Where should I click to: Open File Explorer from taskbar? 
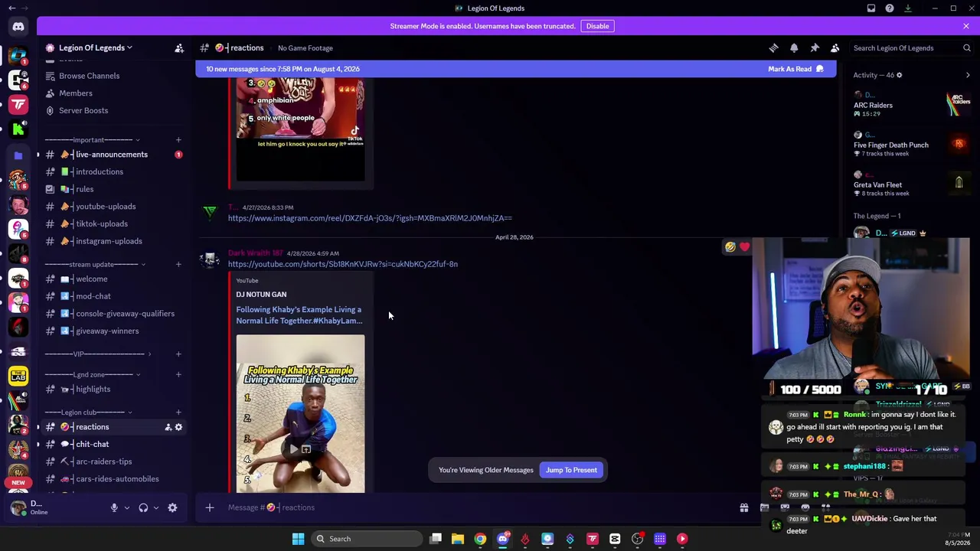coord(458,539)
